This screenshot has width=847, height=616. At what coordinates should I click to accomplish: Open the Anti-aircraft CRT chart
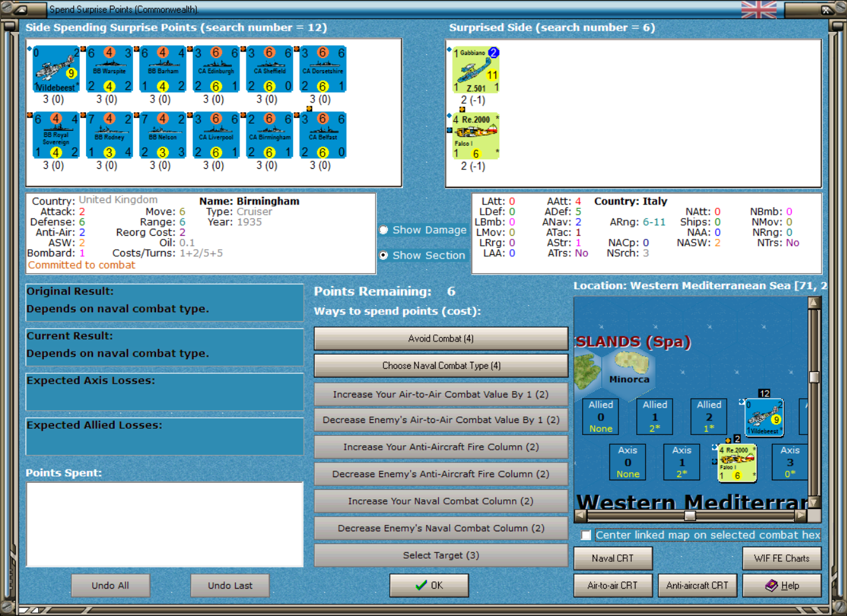tap(697, 585)
